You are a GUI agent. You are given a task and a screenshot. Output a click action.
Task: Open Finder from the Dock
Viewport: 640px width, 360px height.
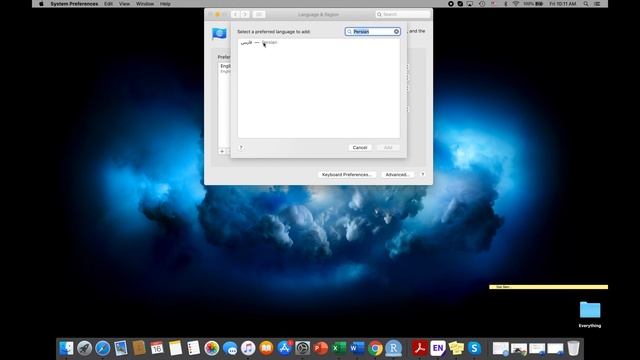(x=66, y=348)
